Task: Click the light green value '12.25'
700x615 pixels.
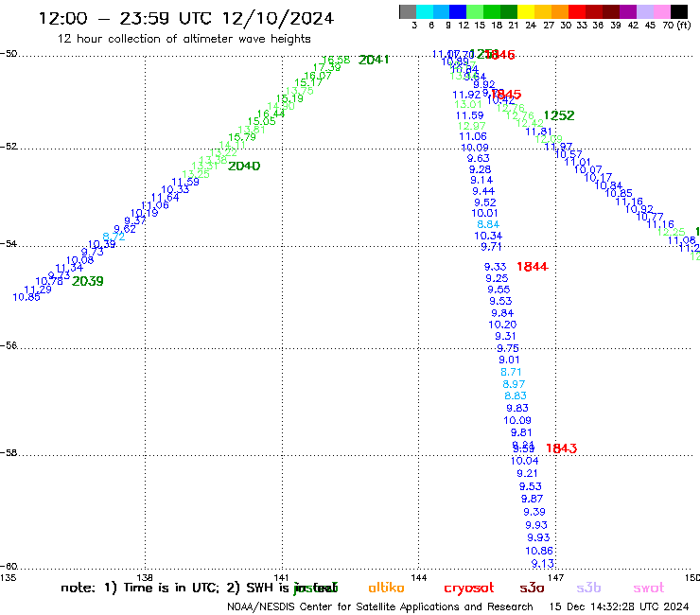Action: [671, 232]
